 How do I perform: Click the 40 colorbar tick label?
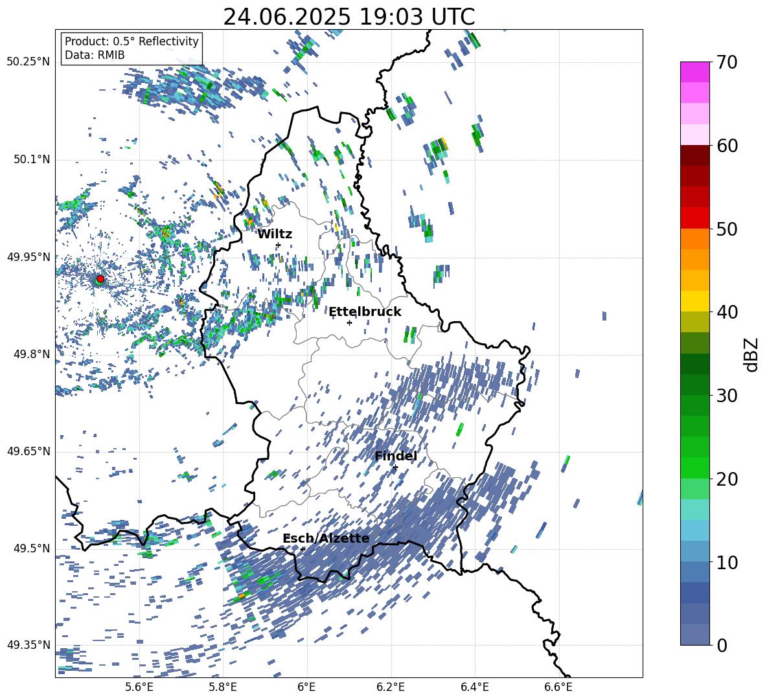point(727,312)
